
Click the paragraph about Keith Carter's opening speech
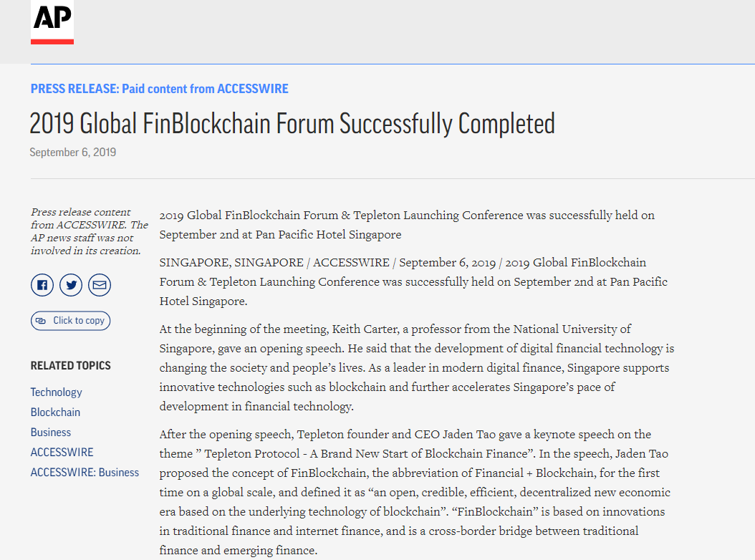click(416, 367)
